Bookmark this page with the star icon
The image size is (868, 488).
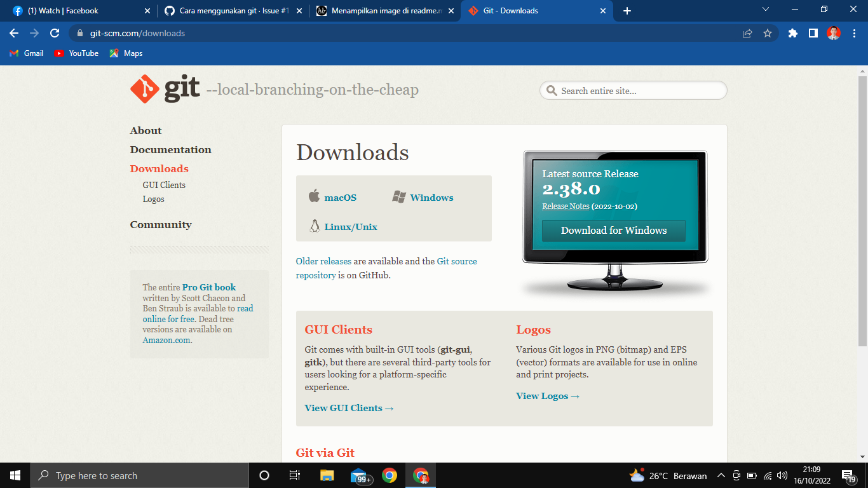pyautogui.click(x=768, y=33)
